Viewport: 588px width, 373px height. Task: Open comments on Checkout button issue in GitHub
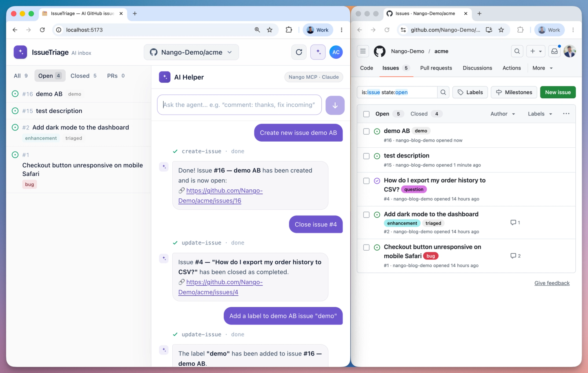point(515,256)
